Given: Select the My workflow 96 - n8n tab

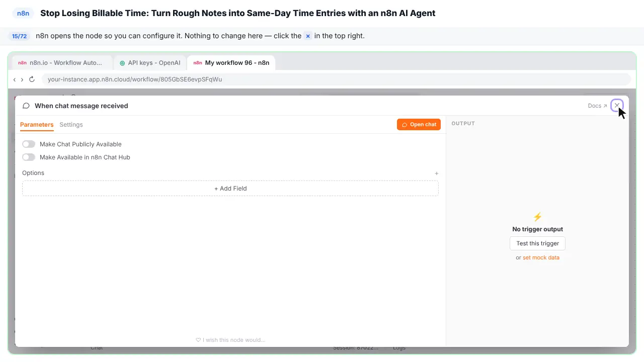Looking at the screenshot, I should coord(231,63).
